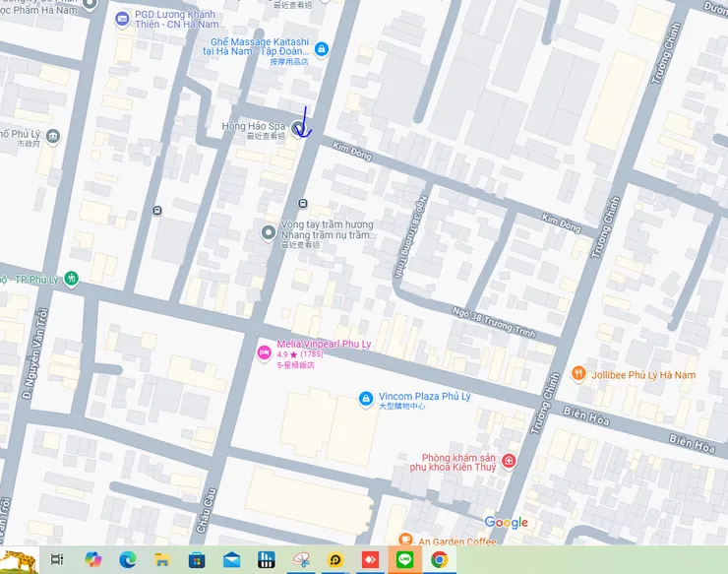Switch to the LINE app on taskbar
Screen dimensions: 728x574
point(405,559)
